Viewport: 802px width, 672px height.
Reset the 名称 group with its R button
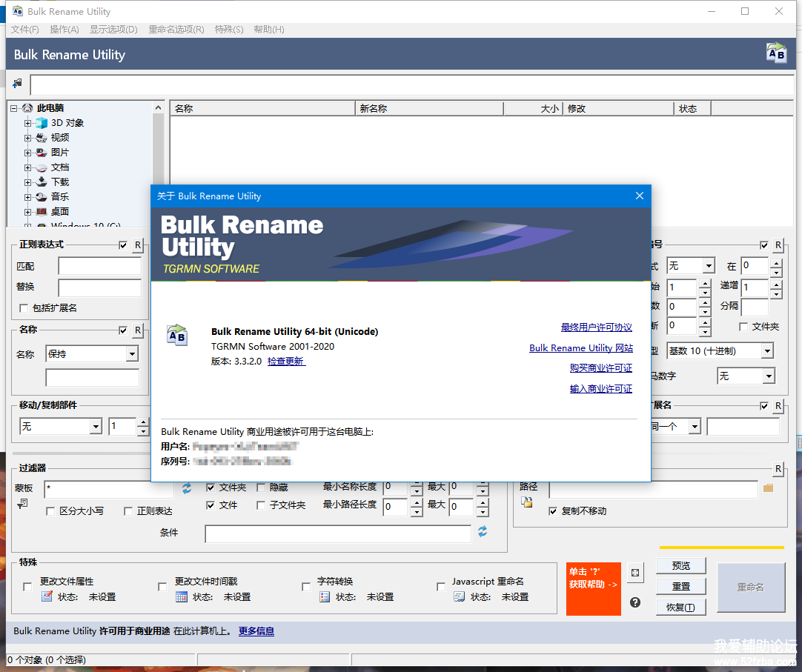tap(138, 330)
